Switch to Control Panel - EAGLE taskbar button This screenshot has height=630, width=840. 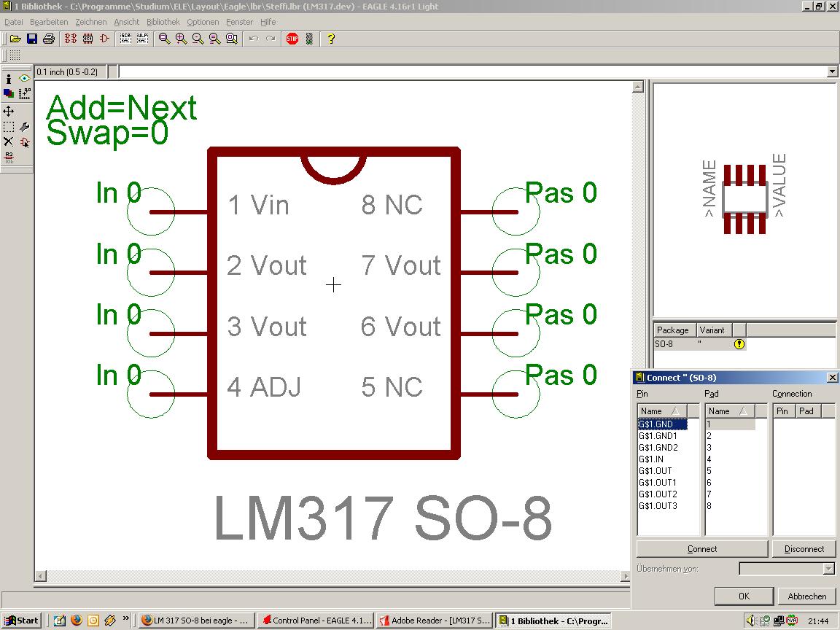tap(316, 621)
